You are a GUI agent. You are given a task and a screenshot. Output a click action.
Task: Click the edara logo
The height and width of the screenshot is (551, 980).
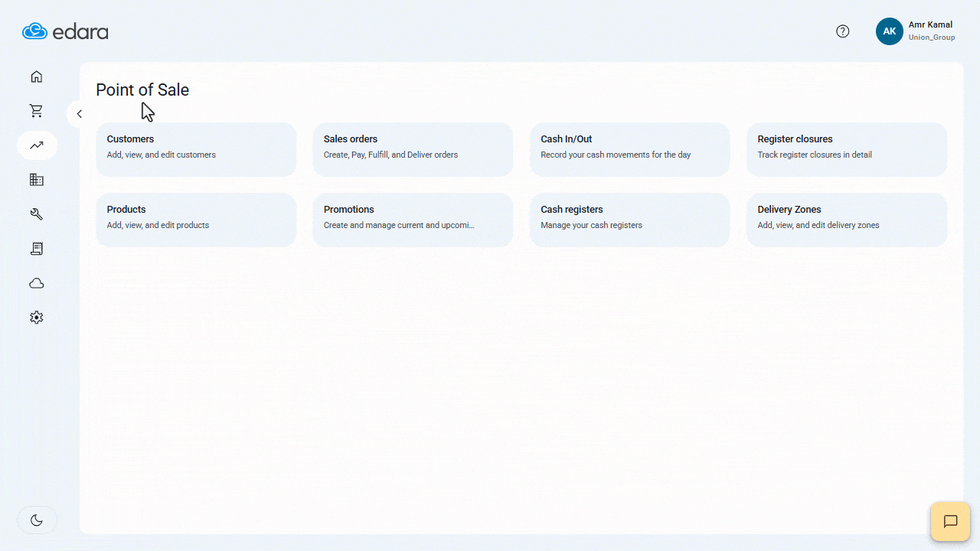pyautogui.click(x=65, y=31)
